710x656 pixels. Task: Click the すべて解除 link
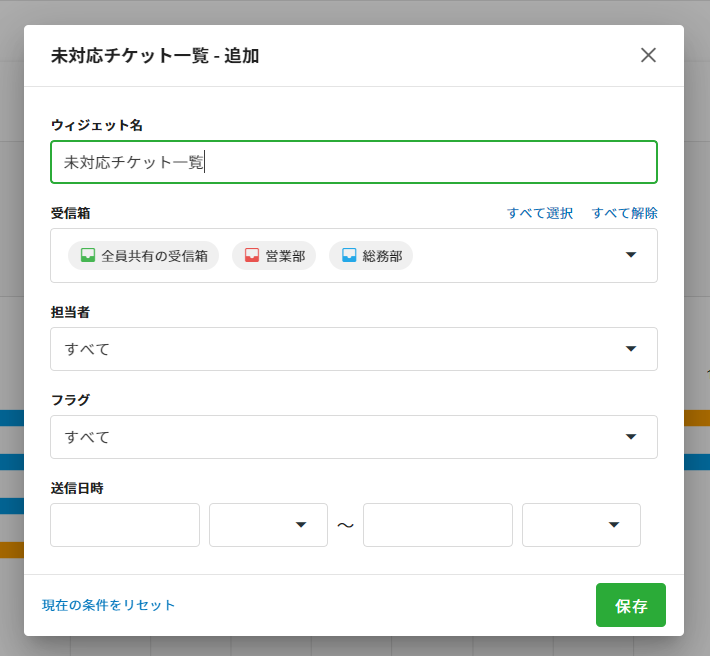[x=624, y=213]
